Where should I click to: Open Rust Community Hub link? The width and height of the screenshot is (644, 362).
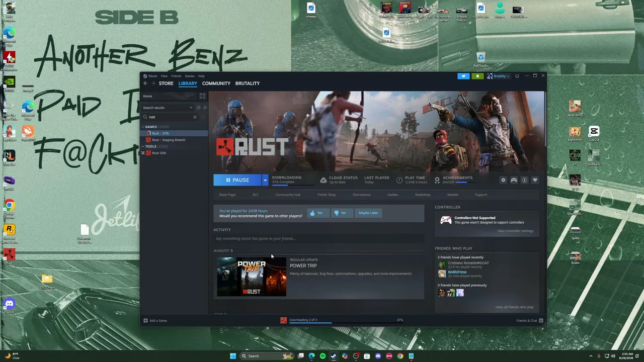click(288, 195)
